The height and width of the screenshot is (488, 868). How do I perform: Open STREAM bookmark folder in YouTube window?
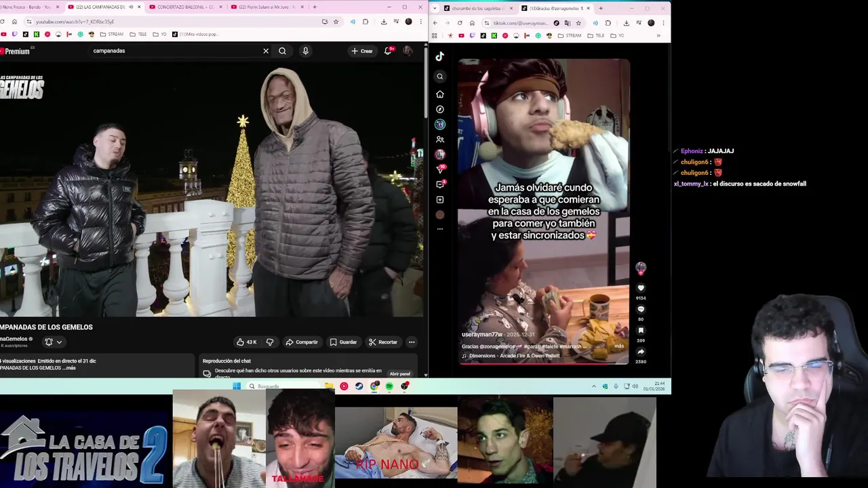tap(112, 34)
